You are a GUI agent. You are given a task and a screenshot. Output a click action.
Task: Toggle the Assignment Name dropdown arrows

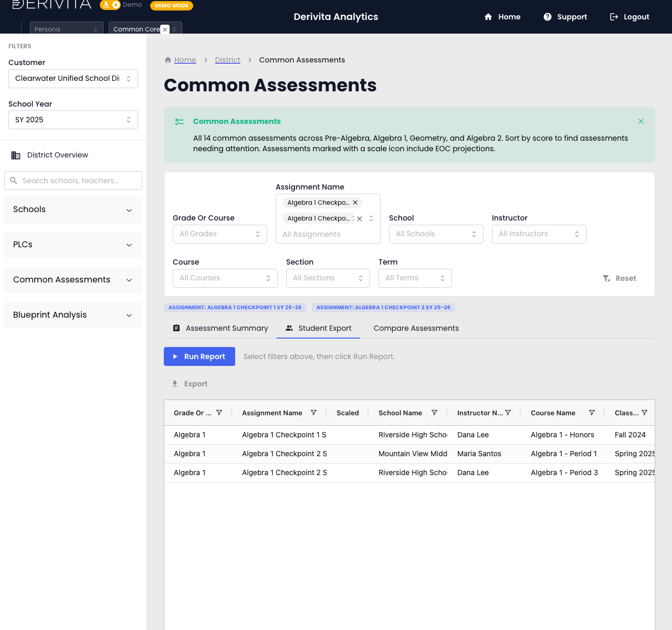click(371, 219)
